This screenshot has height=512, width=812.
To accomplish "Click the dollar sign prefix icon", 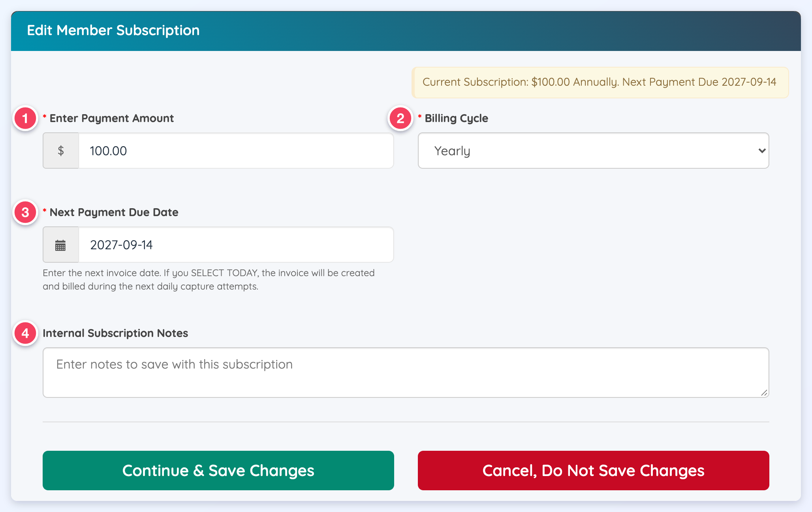I will 61,151.
